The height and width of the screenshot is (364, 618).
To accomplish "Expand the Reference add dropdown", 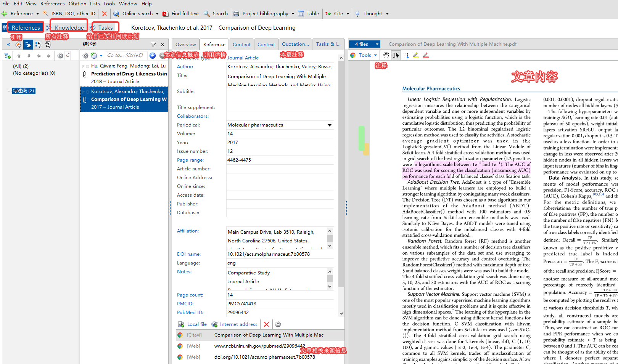I will pos(37,14).
